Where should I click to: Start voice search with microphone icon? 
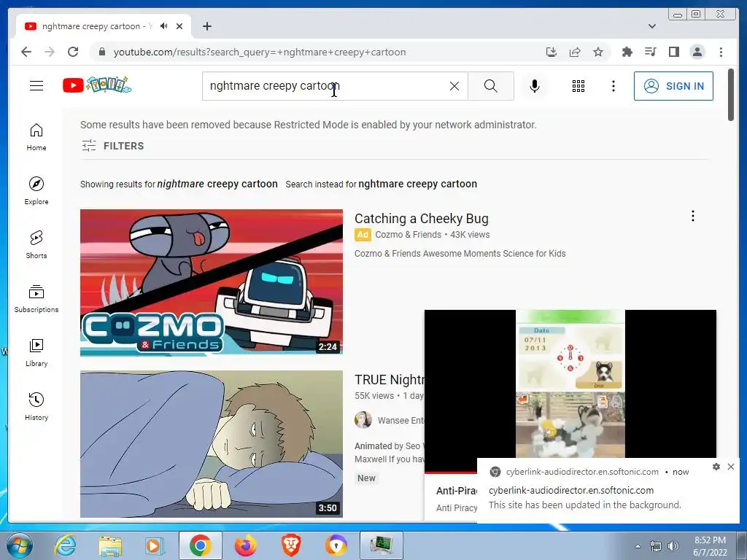tap(535, 86)
